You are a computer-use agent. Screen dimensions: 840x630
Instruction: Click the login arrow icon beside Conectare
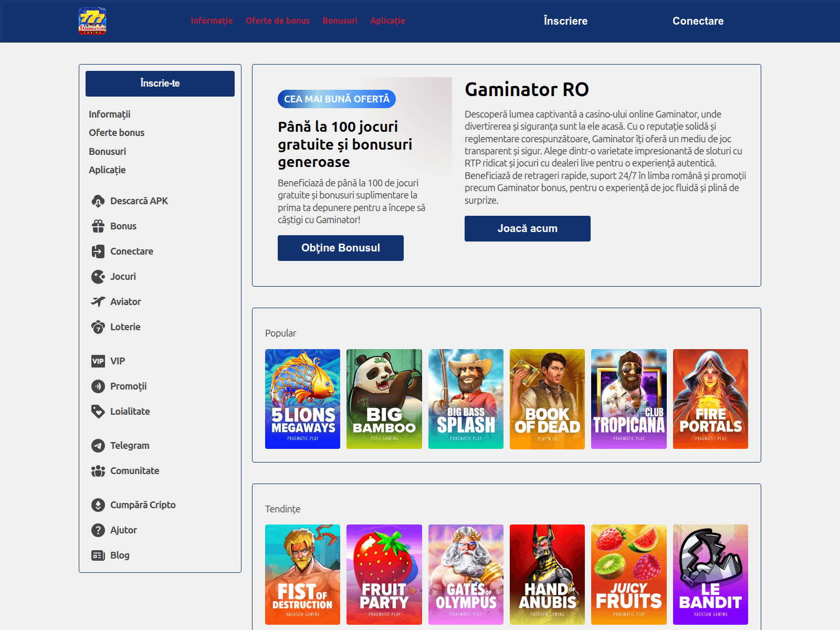(x=98, y=251)
